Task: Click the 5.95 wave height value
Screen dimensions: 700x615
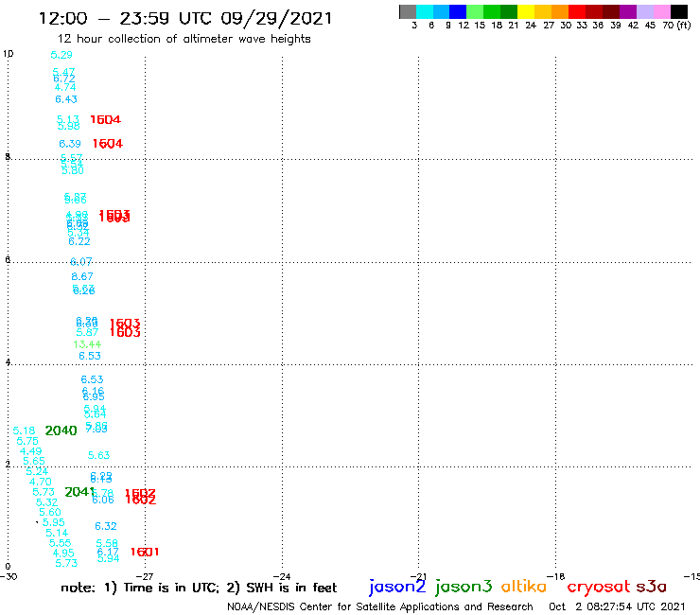Action: pyautogui.click(x=54, y=522)
